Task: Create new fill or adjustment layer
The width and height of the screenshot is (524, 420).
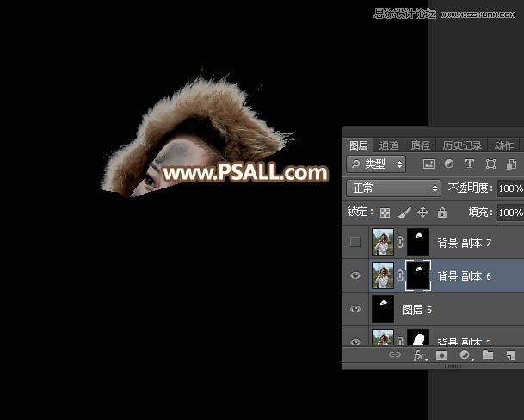Action: point(465,355)
